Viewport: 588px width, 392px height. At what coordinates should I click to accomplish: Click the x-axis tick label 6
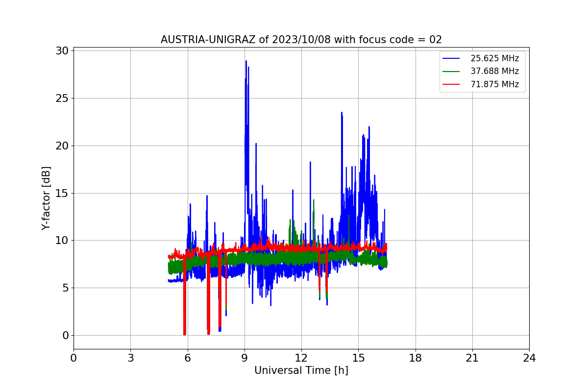point(187,358)
